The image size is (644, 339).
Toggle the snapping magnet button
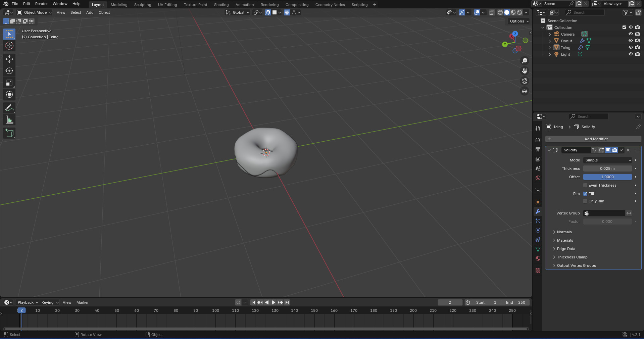267,12
